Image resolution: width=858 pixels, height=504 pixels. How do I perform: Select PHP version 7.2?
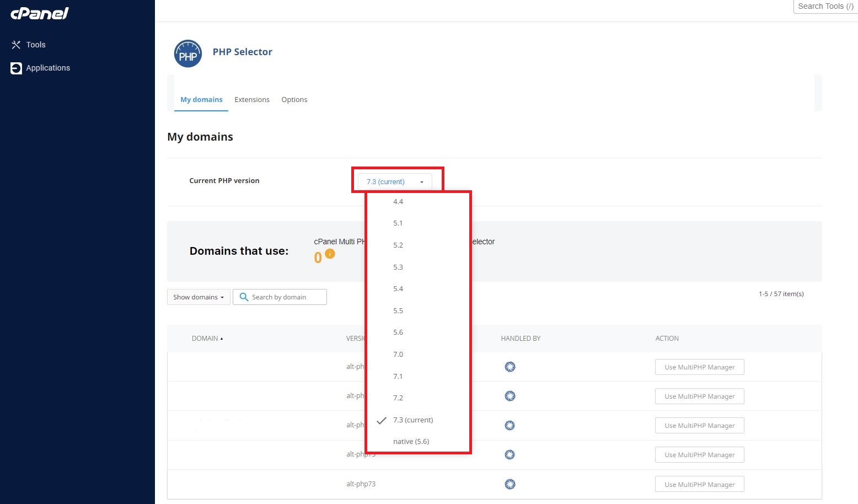(x=398, y=398)
